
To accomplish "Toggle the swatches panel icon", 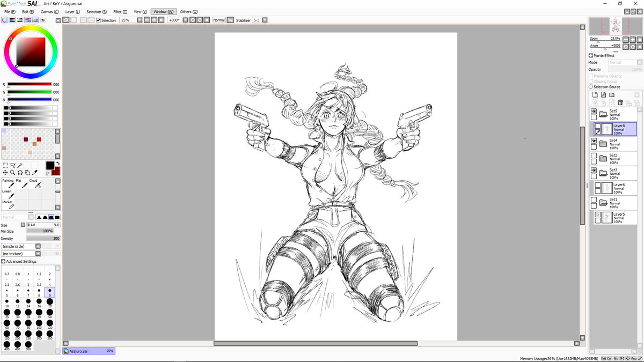I will 35,20.
